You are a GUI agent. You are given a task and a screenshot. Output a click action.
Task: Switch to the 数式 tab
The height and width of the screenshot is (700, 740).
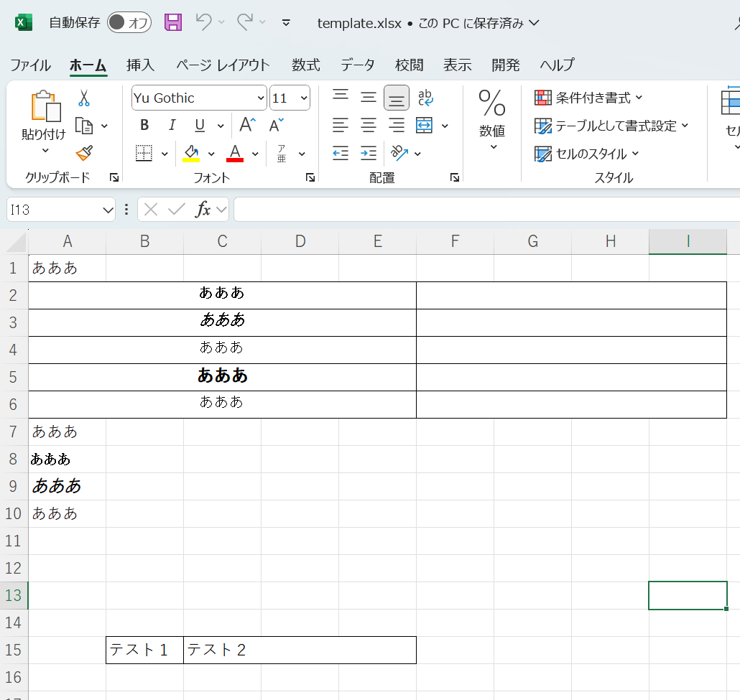point(306,65)
